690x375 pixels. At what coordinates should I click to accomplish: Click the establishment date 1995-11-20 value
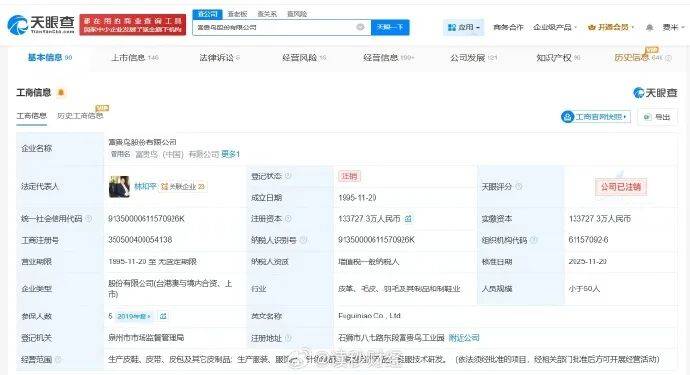point(357,198)
